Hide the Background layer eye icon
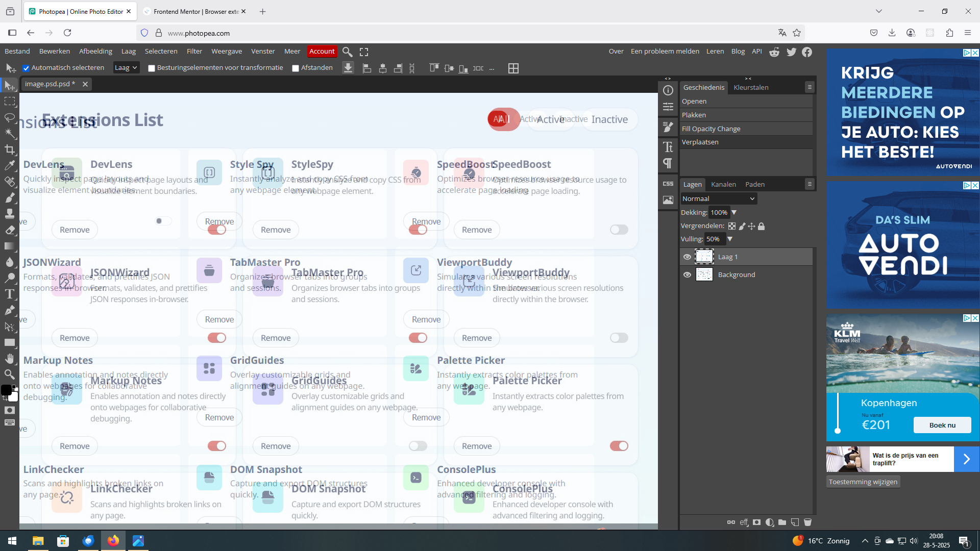980x551 pixels. tap(687, 274)
